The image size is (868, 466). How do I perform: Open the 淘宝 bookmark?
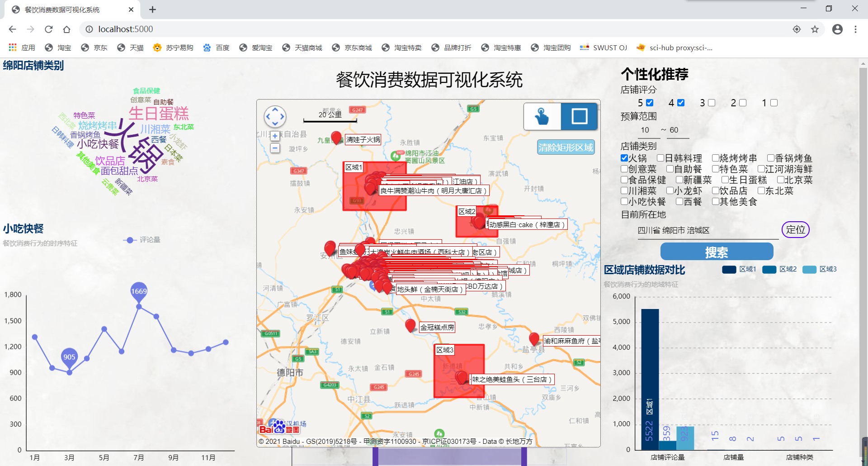[57, 48]
